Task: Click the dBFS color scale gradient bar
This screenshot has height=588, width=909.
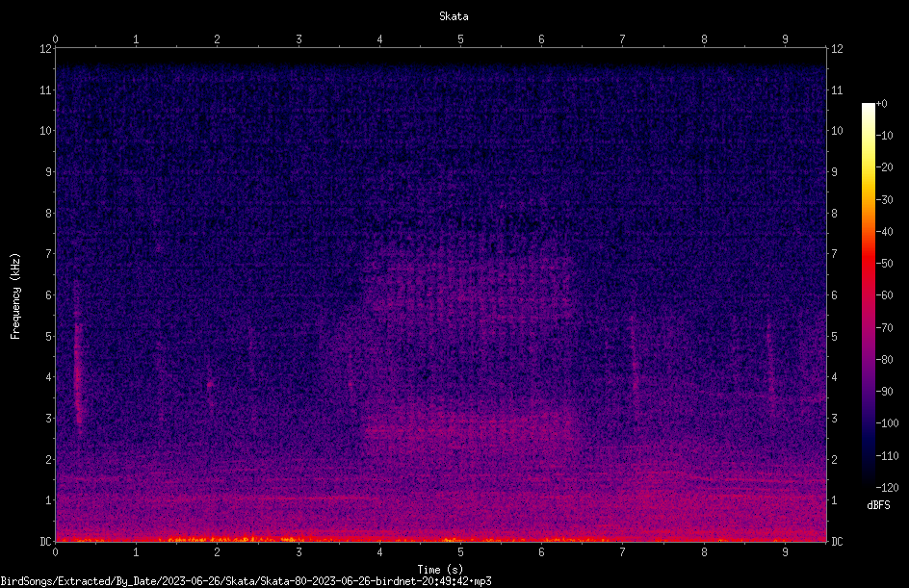Action: [868, 295]
